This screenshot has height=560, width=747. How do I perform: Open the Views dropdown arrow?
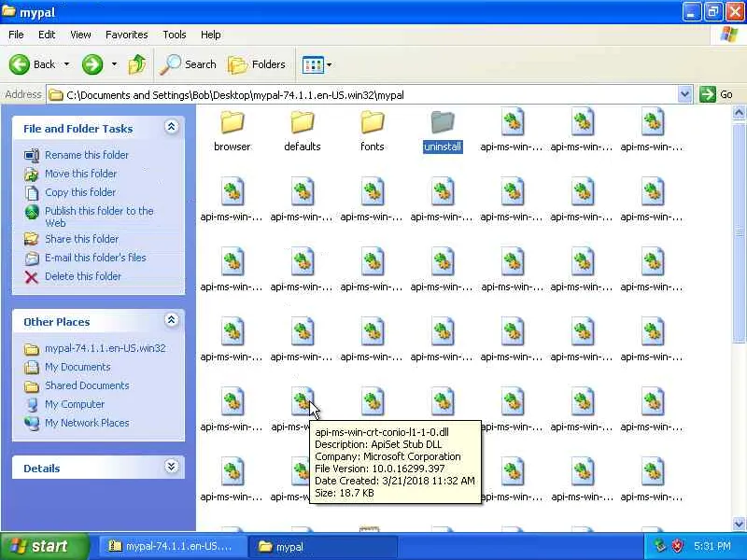pos(330,64)
